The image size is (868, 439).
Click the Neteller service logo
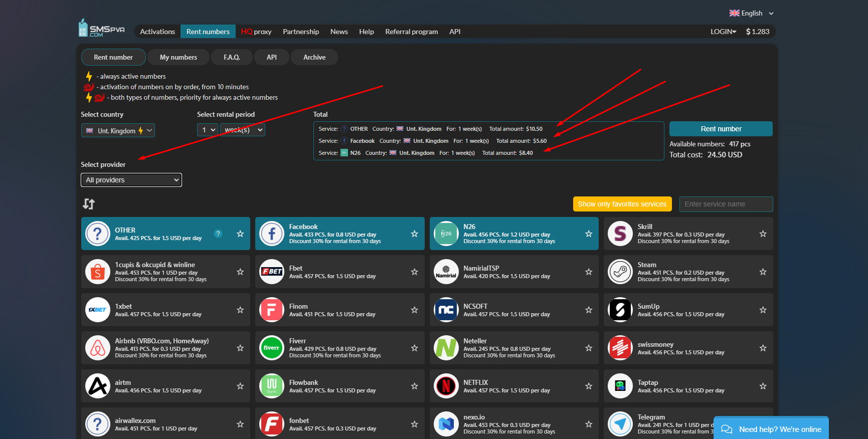pyautogui.click(x=446, y=348)
